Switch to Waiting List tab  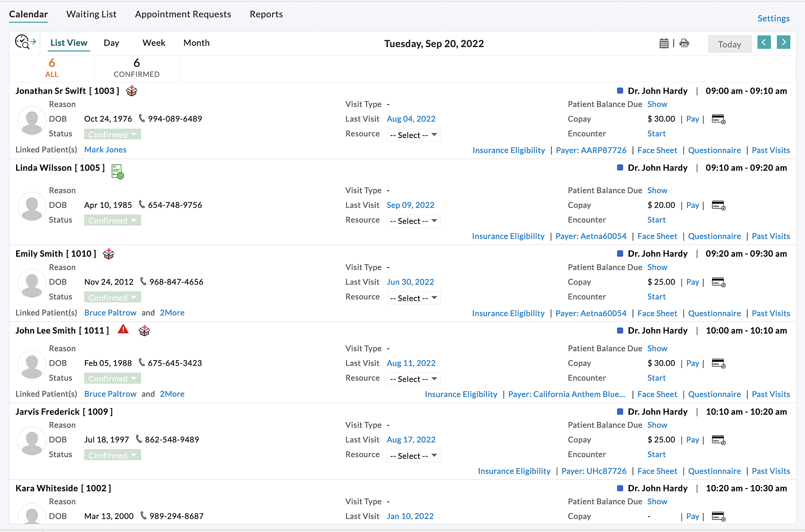pos(91,14)
